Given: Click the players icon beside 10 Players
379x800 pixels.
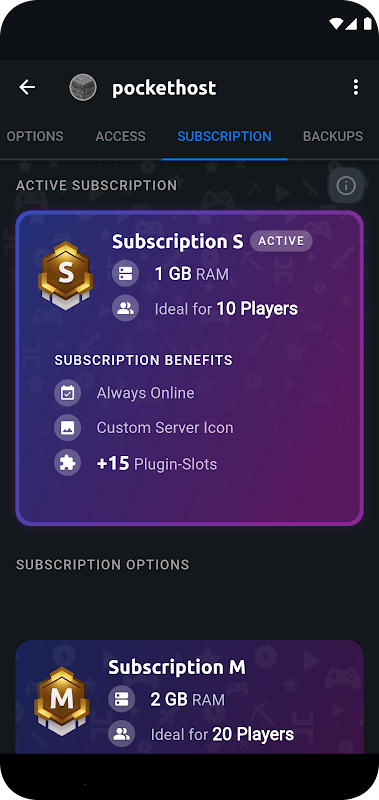Looking at the screenshot, I should [x=125, y=309].
